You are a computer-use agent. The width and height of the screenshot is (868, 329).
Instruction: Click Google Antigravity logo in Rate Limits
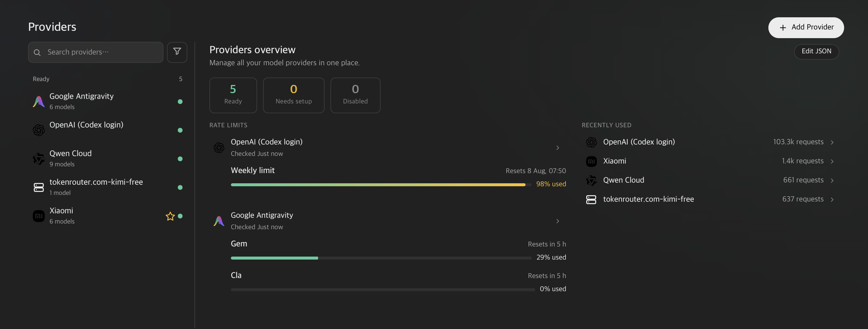tap(219, 221)
